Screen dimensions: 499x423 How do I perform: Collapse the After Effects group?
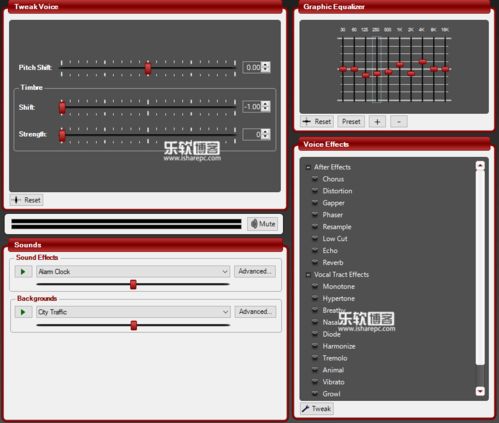click(308, 167)
